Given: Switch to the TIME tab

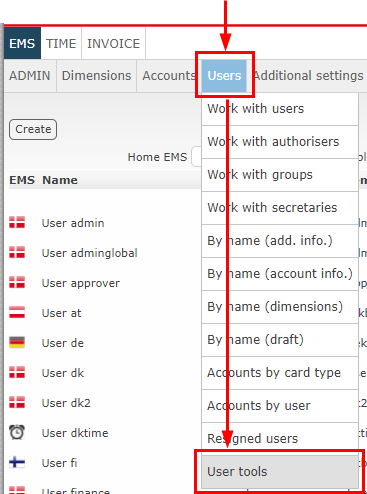Looking at the screenshot, I should (x=61, y=43).
